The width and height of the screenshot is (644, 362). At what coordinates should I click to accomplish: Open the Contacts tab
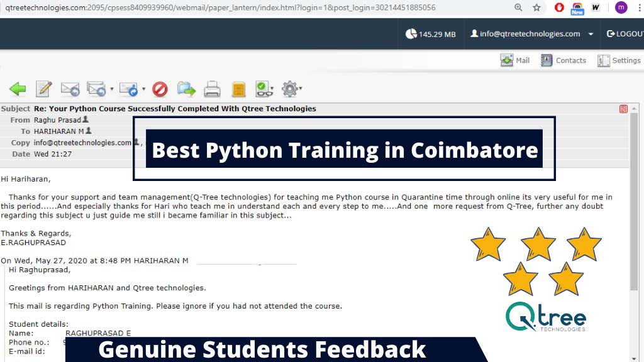click(563, 60)
